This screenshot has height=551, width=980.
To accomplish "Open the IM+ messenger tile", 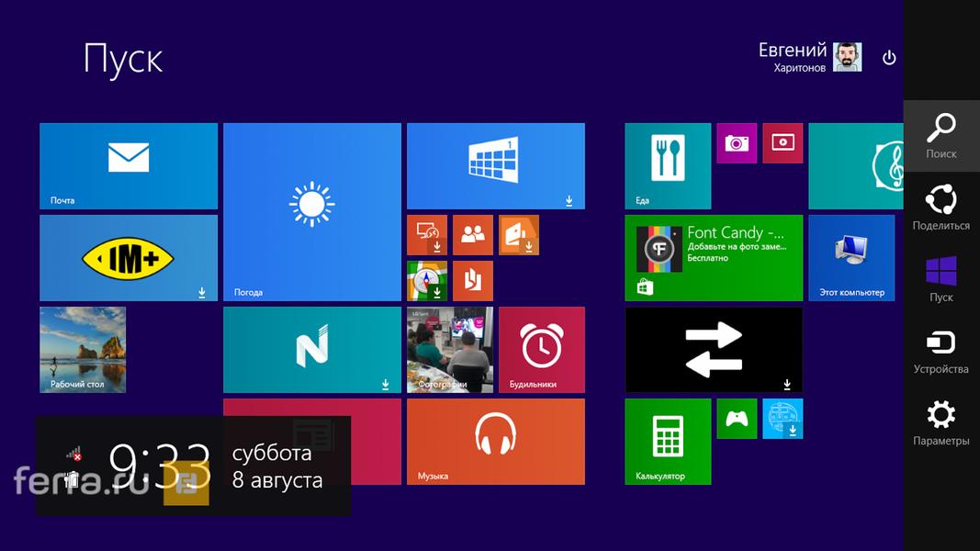I will pyautogui.click(x=129, y=258).
